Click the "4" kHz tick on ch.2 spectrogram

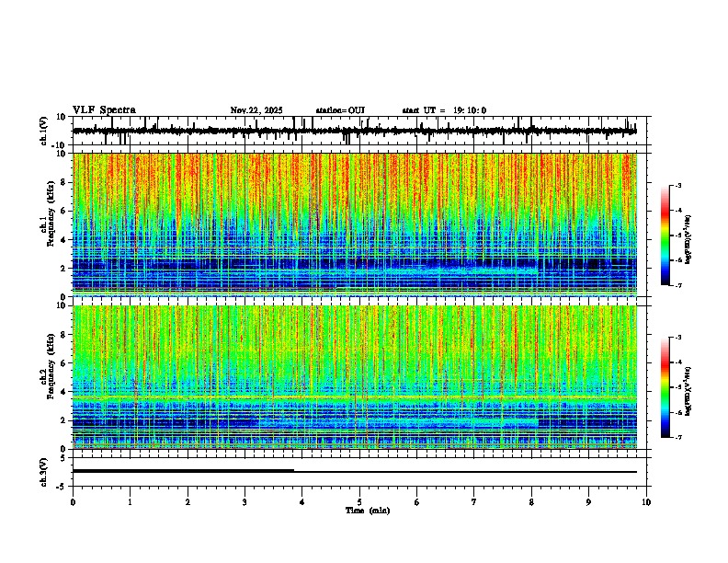[x=63, y=392]
